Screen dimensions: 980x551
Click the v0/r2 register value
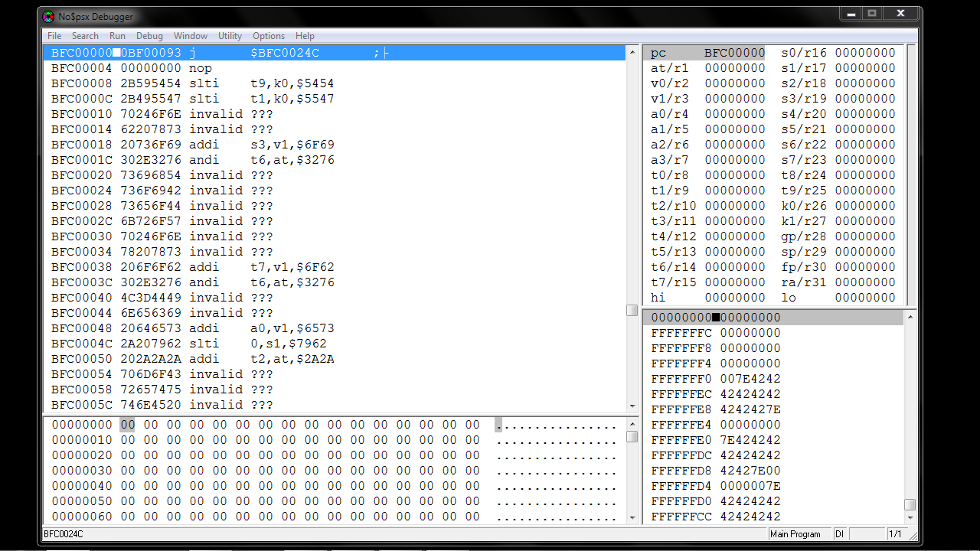[735, 83]
